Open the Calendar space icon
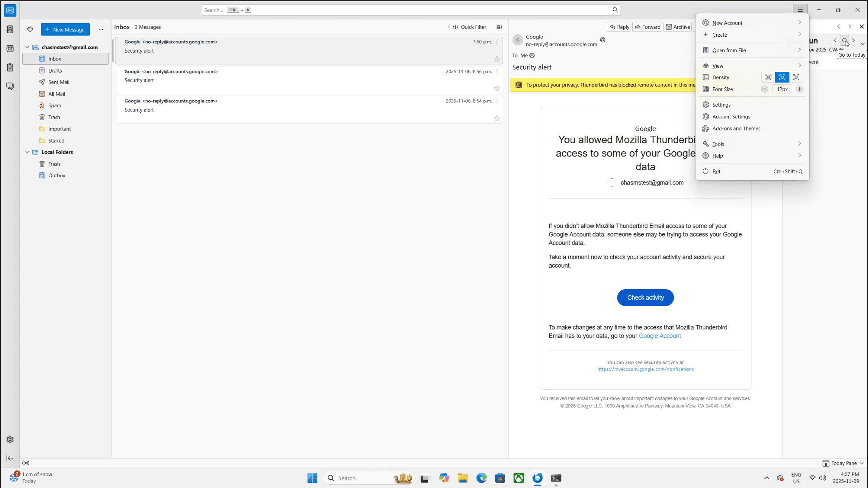868x488 pixels. point(10,49)
